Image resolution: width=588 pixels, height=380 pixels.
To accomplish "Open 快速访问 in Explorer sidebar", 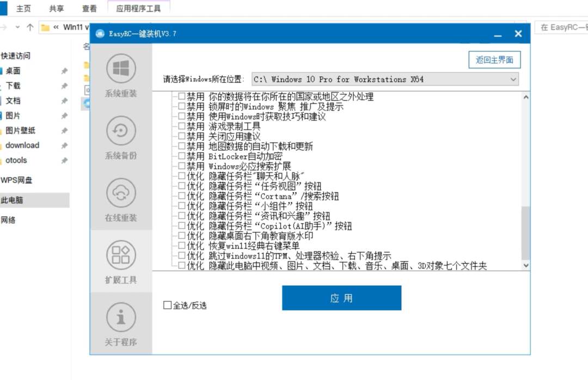I will coord(16,56).
